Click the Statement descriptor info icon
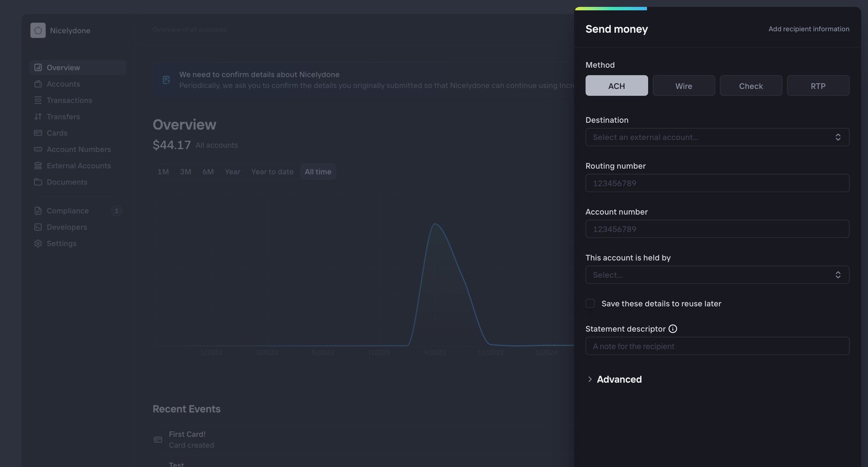The width and height of the screenshot is (868, 467). point(673,329)
